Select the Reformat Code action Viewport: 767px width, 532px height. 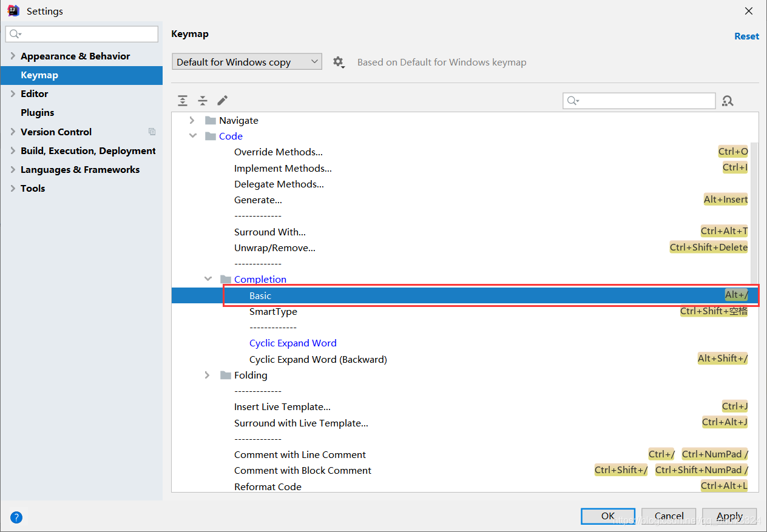point(268,487)
